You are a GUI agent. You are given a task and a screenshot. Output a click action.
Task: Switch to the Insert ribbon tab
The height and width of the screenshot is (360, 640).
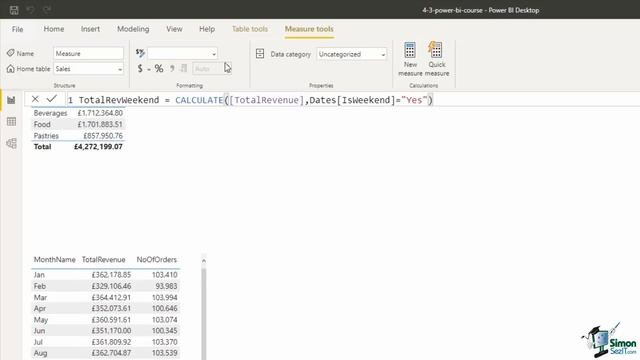(90, 29)
